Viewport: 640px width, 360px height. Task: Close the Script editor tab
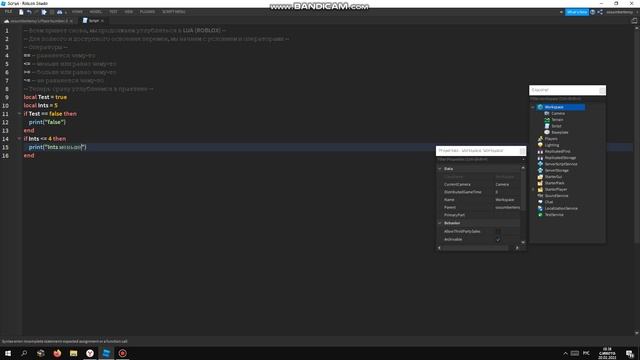(102, 21)
